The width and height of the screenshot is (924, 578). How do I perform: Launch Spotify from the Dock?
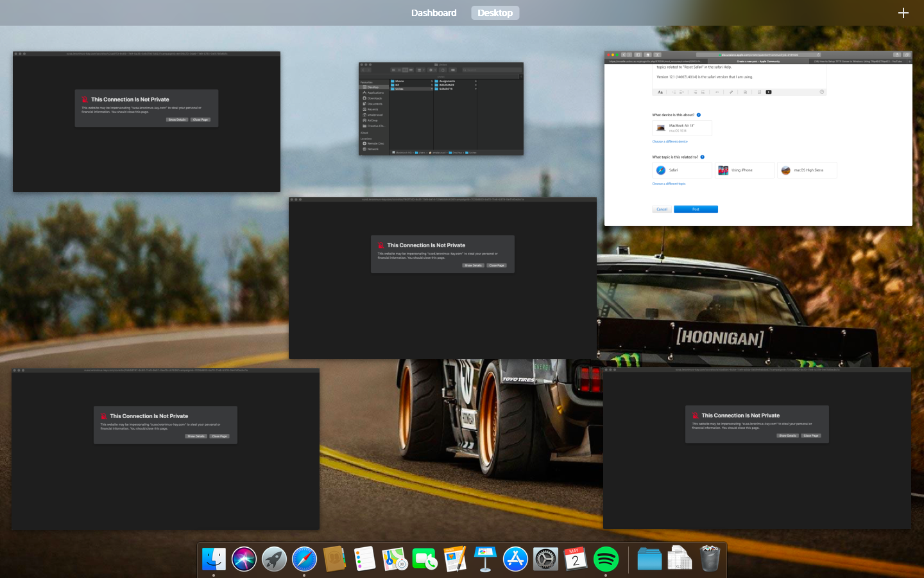click(x=606, y=559)
